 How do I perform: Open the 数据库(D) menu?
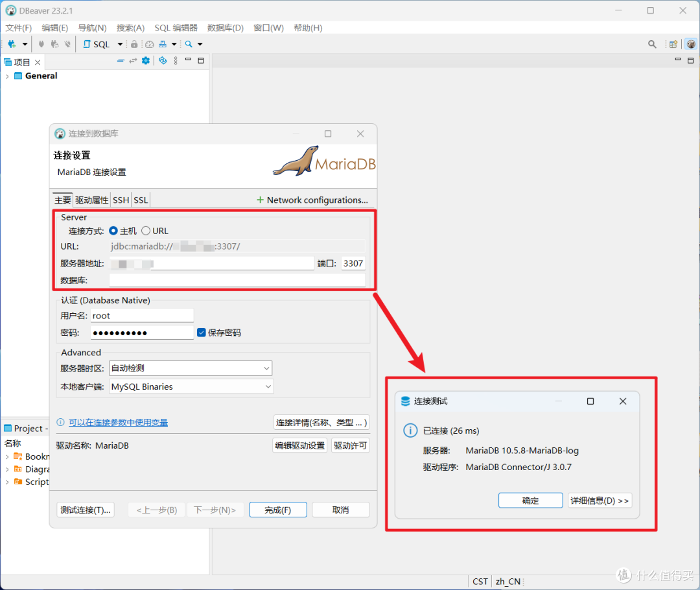pyautogui.click(x=225, y=28)
